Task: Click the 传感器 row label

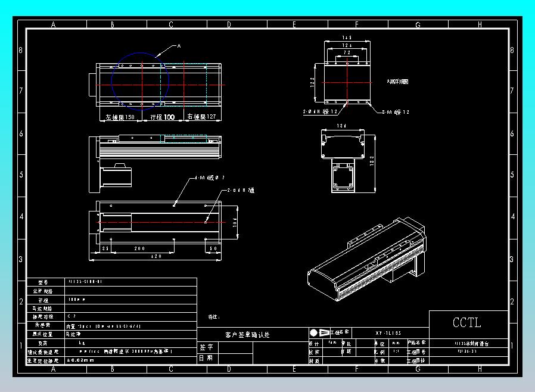Action: [43, 325]
